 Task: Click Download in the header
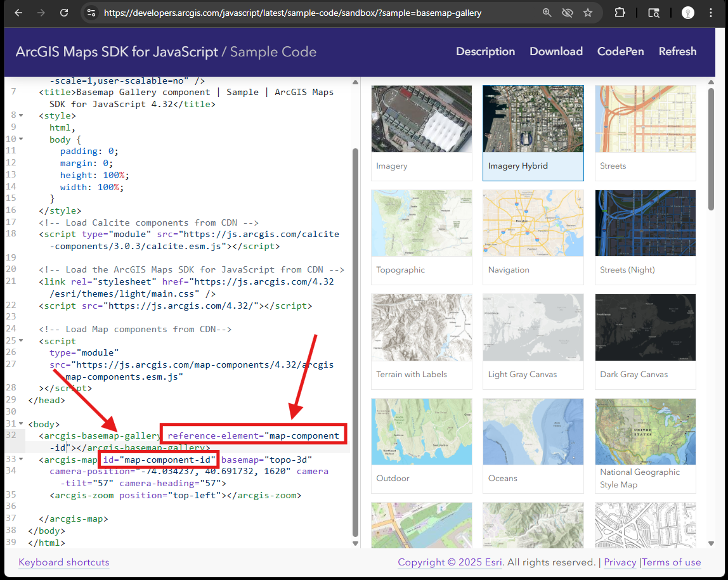pos(556,51)
